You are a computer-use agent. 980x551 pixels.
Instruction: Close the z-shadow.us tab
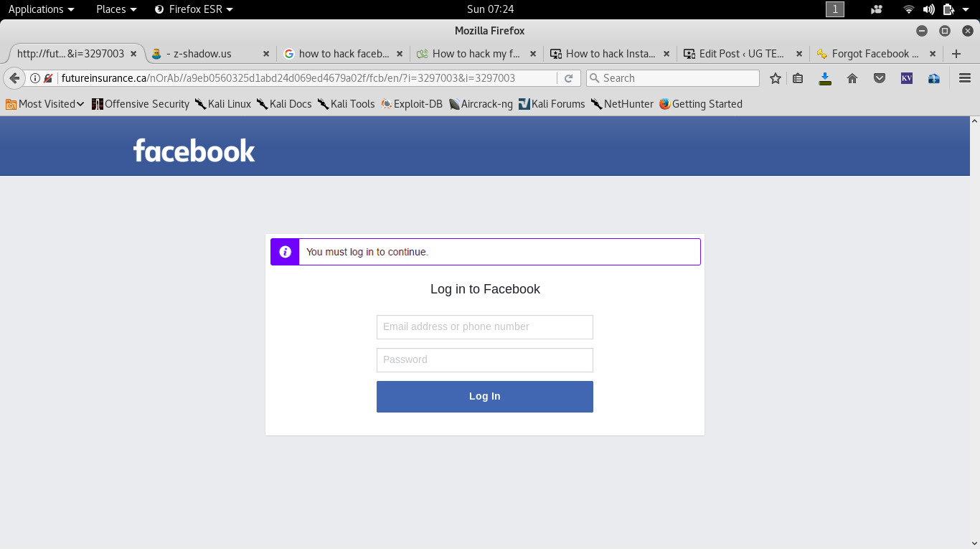(266, 54)
